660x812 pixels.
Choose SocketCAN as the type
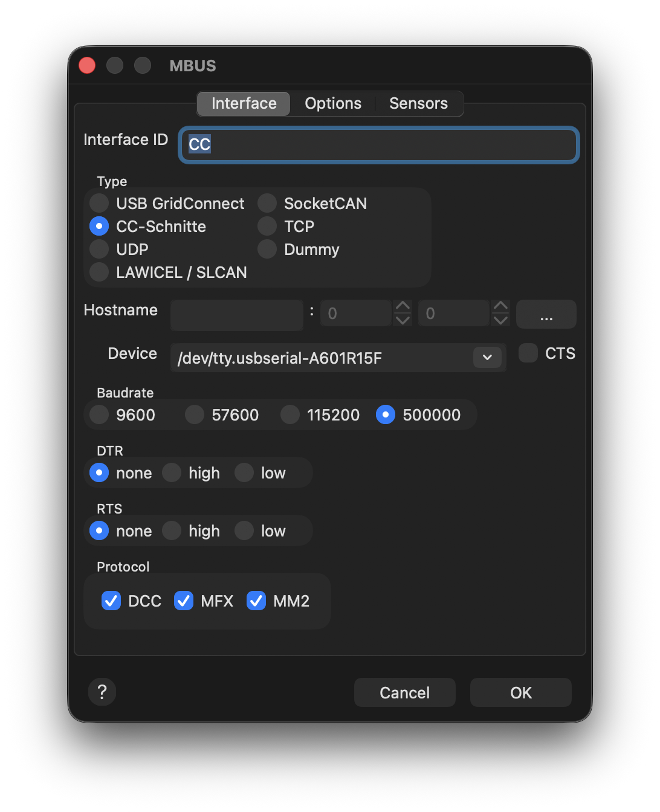(x=267, y=204)
